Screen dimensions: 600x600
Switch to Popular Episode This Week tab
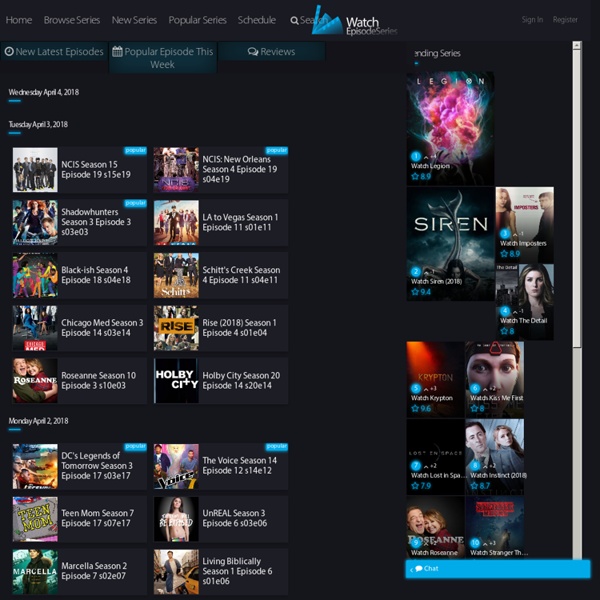(x=162, y=58)
